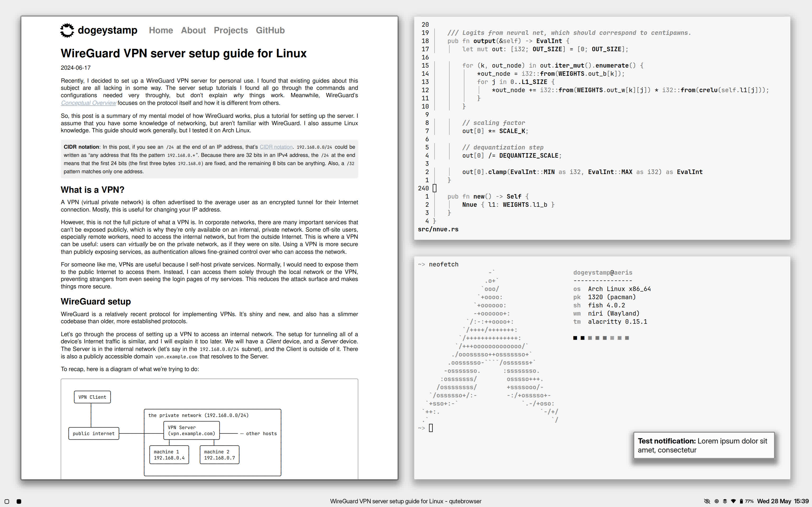Click the crossed-out eye icon in status bar
The height and width of the screenshot is (507, 812).
tap(707, 501)
